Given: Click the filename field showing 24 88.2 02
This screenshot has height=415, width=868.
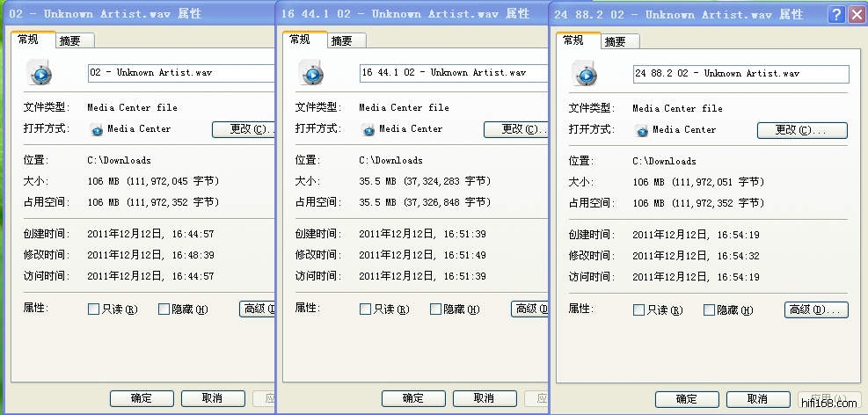Looking at the screenshot, I should tap(740, 74).
